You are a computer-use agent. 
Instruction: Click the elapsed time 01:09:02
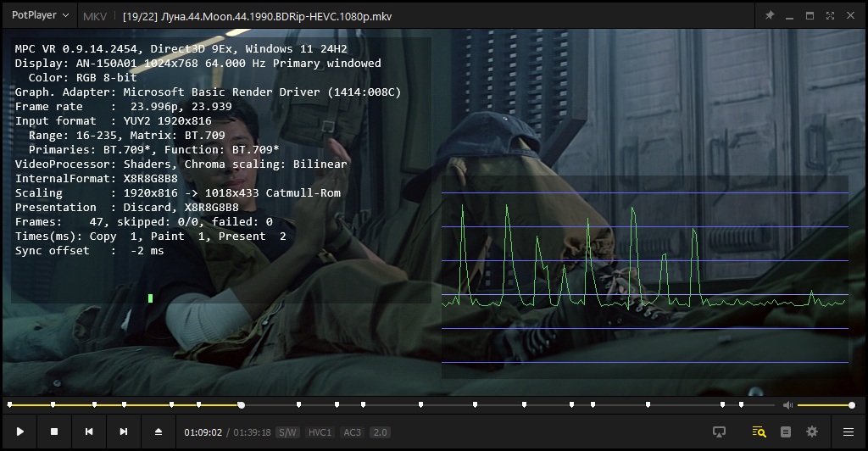[x=203, y=432]
